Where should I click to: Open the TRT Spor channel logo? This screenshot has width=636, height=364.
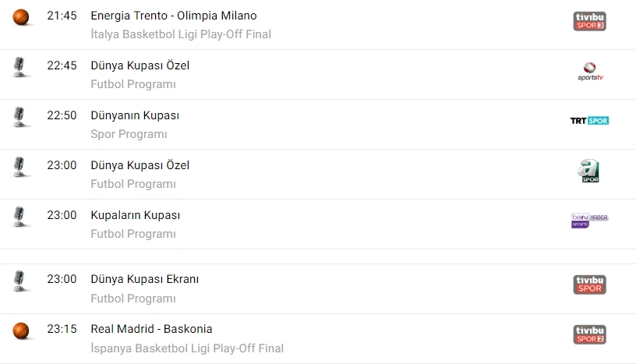point(589,121)
